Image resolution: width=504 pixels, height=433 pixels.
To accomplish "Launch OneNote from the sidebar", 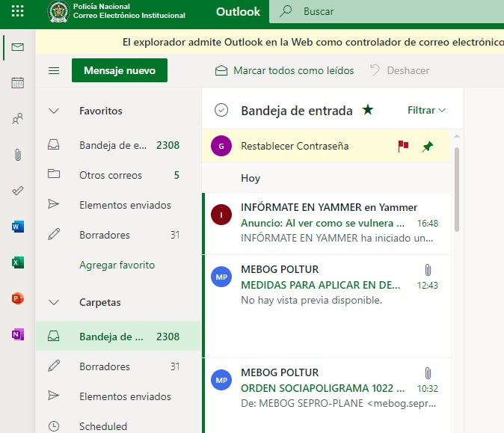I will coord(18,334).
